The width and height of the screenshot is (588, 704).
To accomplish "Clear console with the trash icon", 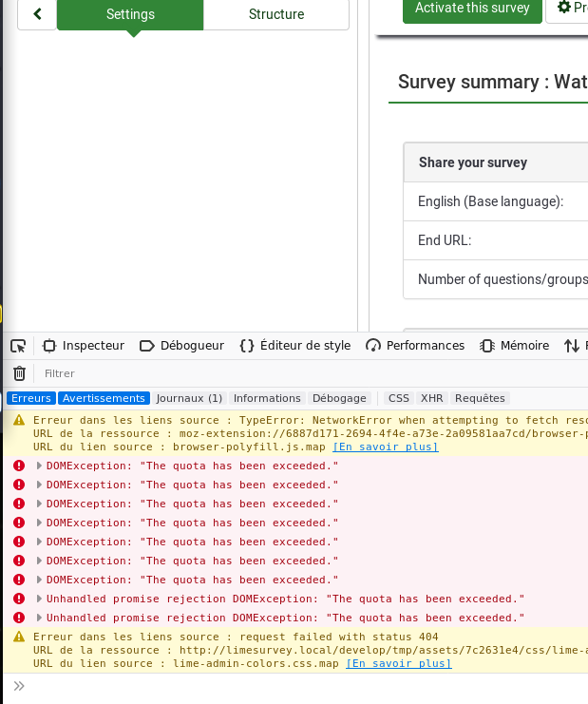I will [x=19, y=373].
